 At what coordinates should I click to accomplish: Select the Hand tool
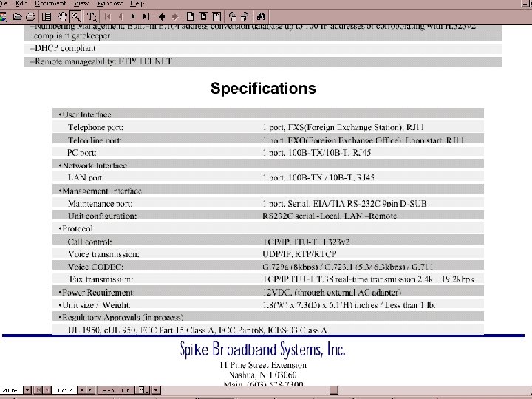62,16
